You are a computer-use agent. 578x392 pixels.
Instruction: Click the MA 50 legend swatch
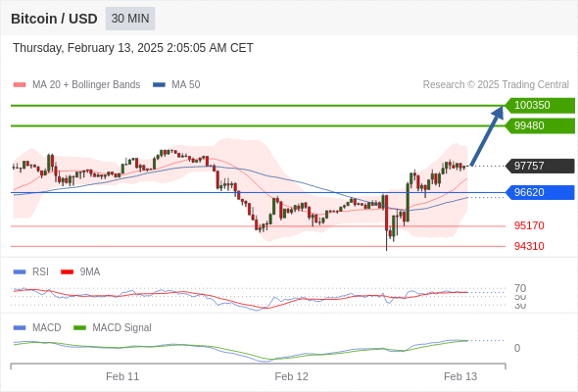pyautogui.click(x=159, y=85)
